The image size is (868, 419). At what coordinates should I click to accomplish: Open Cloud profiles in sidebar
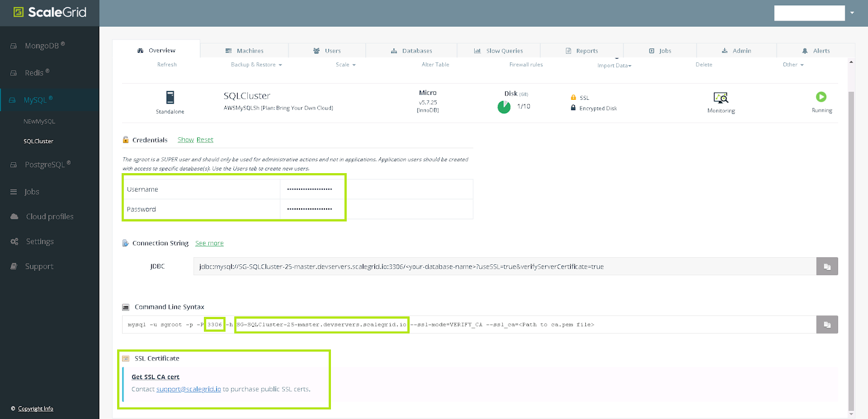tap(50, 217)
